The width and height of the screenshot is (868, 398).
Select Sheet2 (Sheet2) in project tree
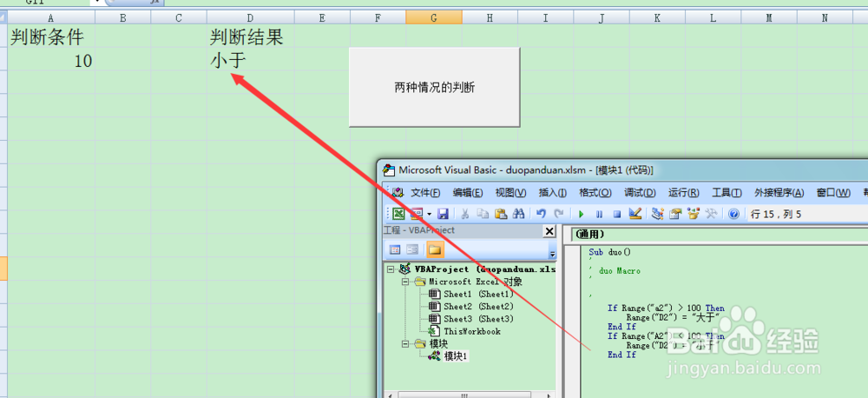[x=478, y=306]
